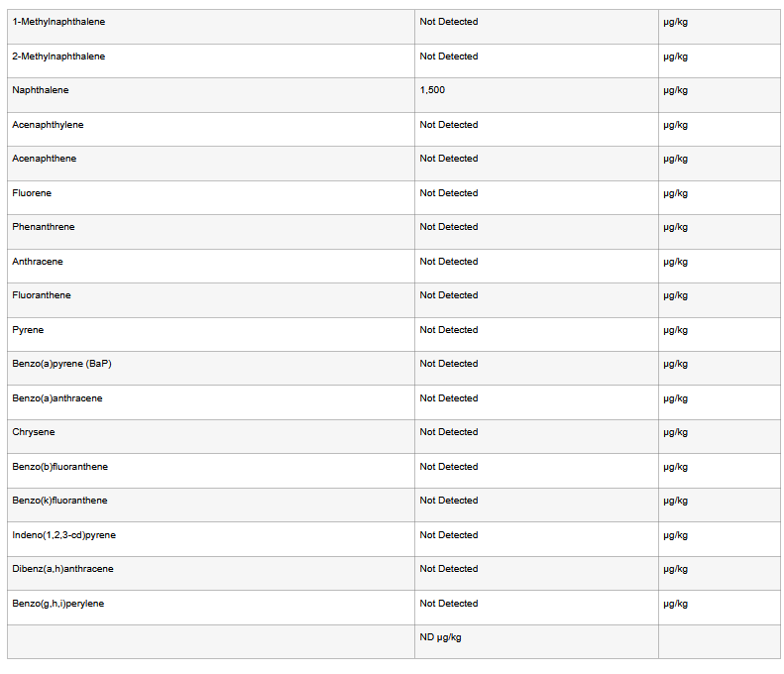This screenshot has height=674, width=784.
Task: Click the Indeno(1,2,3-cd)pyrene row label
Action: pyautogui.click(x=64, y=535)
